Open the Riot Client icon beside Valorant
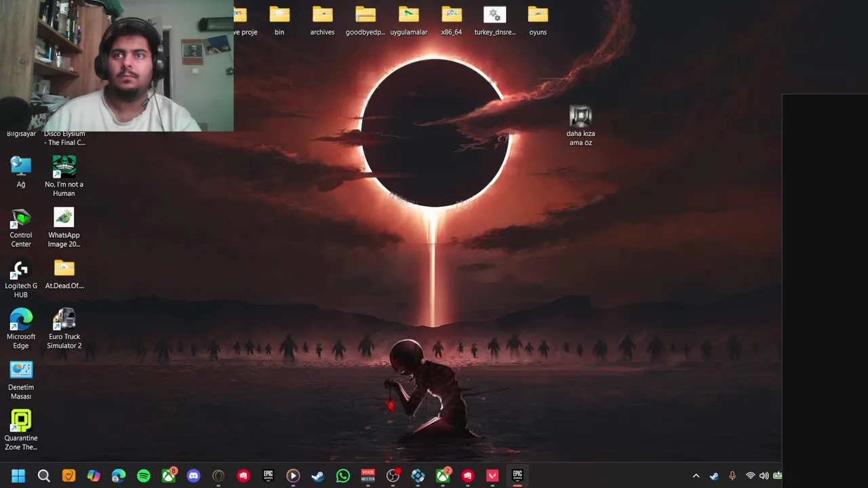This screenshot has width=868, height=488. click(468, 476)
